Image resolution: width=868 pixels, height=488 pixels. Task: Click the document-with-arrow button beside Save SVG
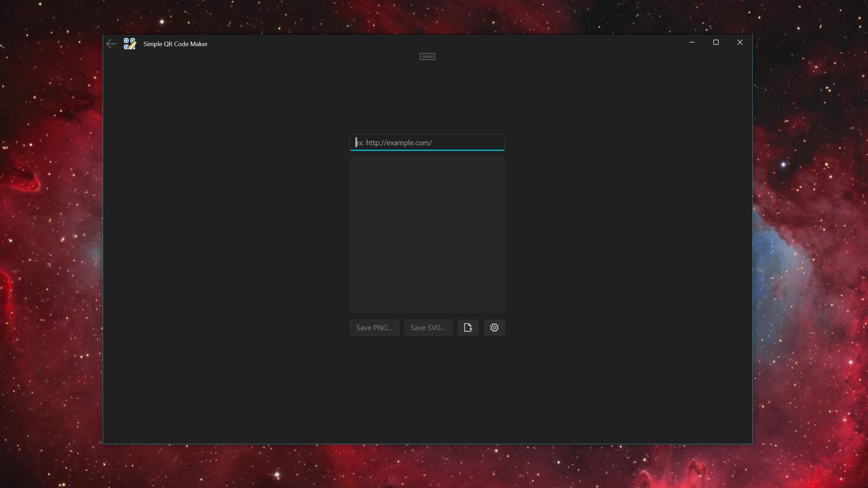coord(468,328)
